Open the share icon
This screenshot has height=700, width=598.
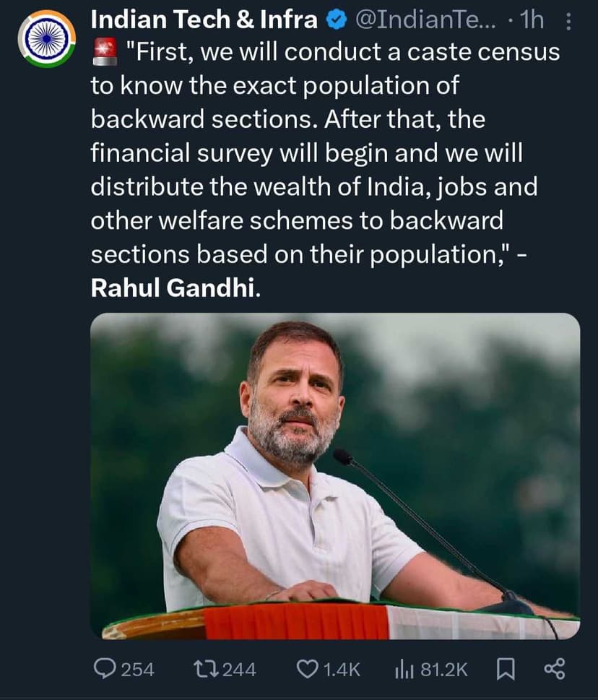click(x=552, y=669)
